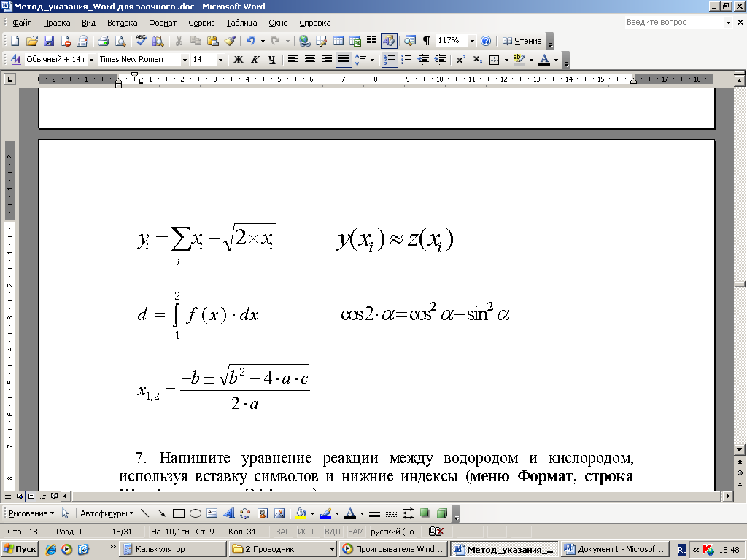Toggle Italic formatting (К)
This screenshot has height=560, width=747.
[x=255, y=60]
